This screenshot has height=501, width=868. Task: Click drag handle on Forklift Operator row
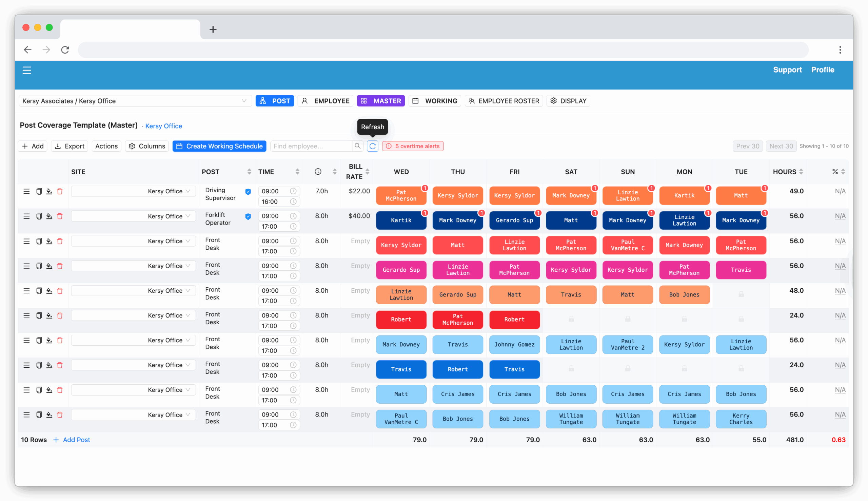26,216
